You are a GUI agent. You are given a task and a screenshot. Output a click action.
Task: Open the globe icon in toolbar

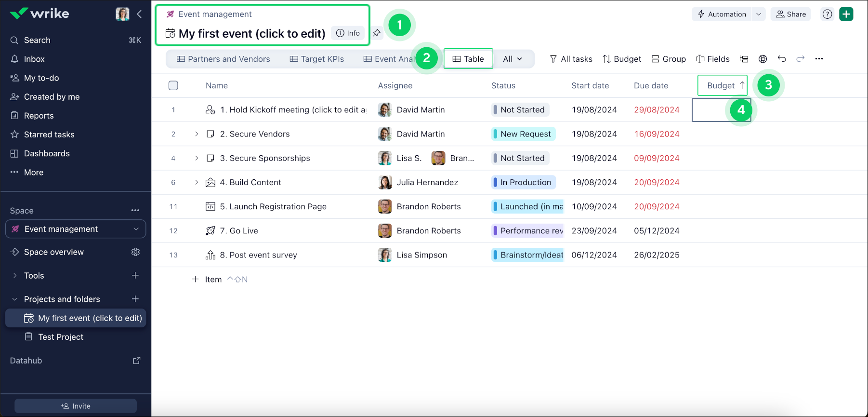tap(763, 59)
